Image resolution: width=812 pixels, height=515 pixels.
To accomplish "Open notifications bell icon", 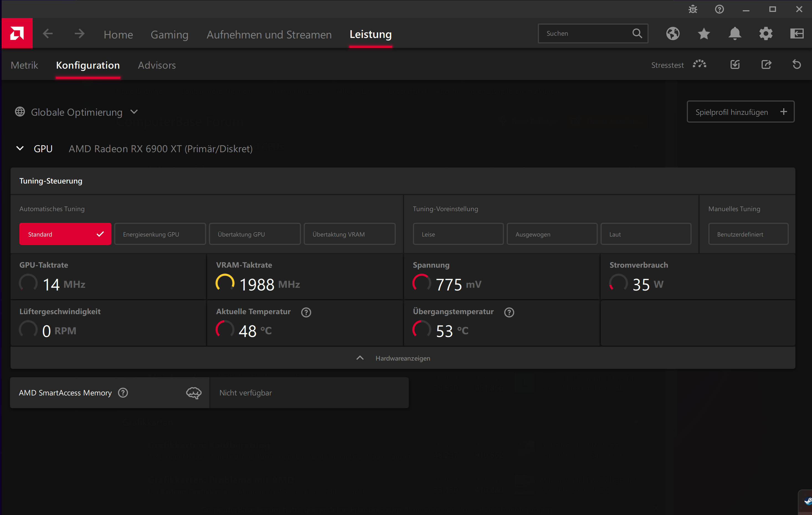I will (x=734, y=33).
